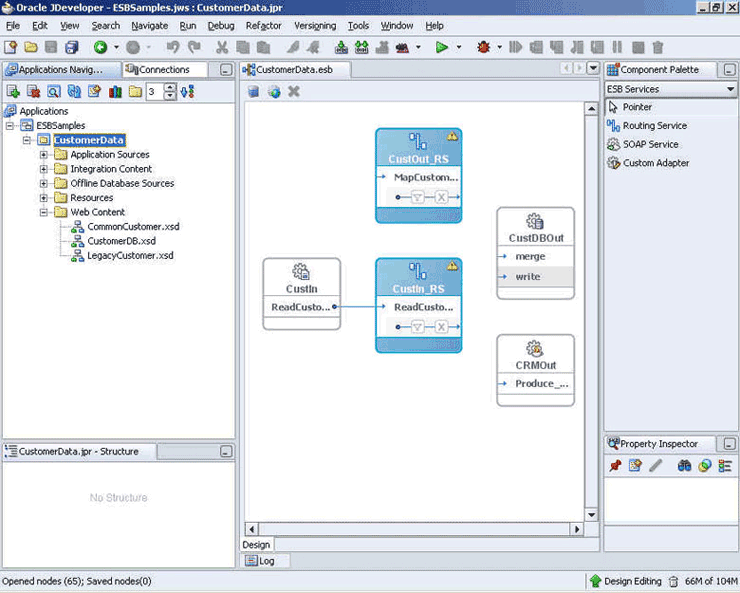740x593 pixels.
Task: Click the New Application icon in navigator toolbar
Action: pos(13,92)
